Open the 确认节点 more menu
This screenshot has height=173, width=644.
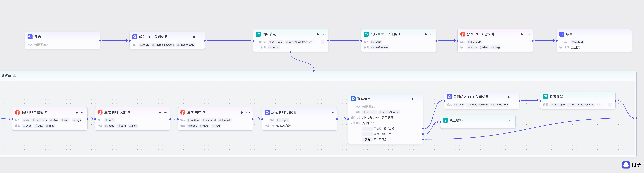coord(418,99)
